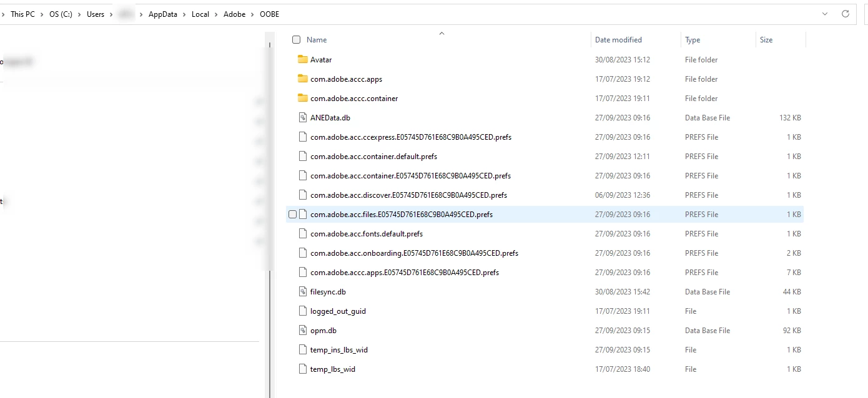868x398 pixels.
Task: Click the onboarding prefs file icon
Action: (x=303, y=253)
